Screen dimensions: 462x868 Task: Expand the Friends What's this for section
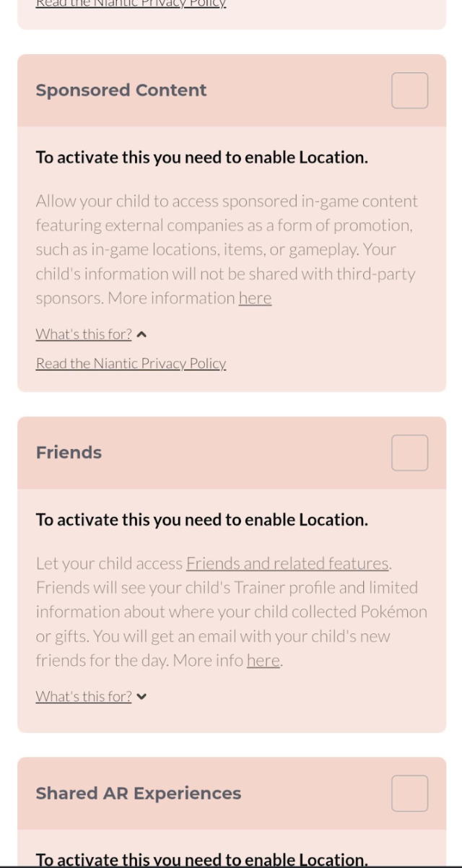[83, 696]
